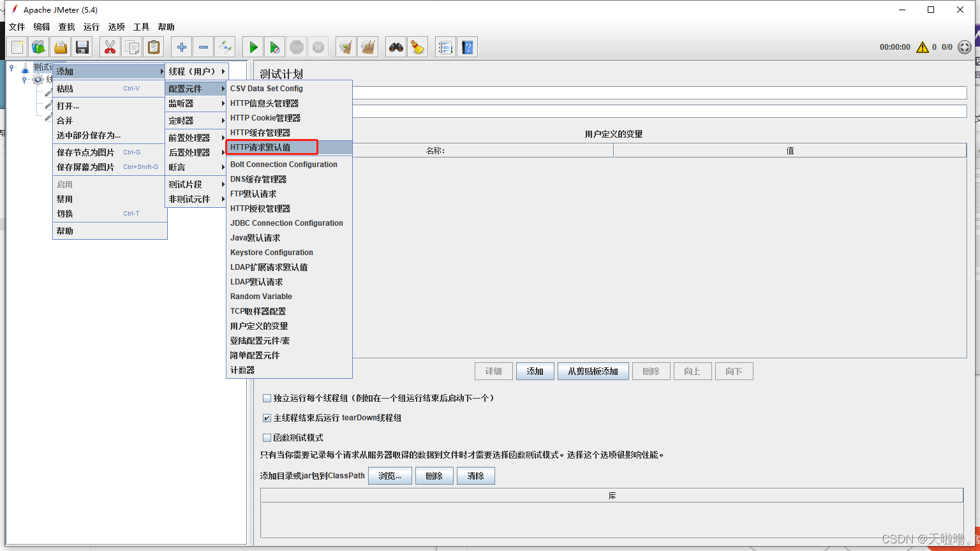Click the Cut scissors icon

[x=110, y=47]
